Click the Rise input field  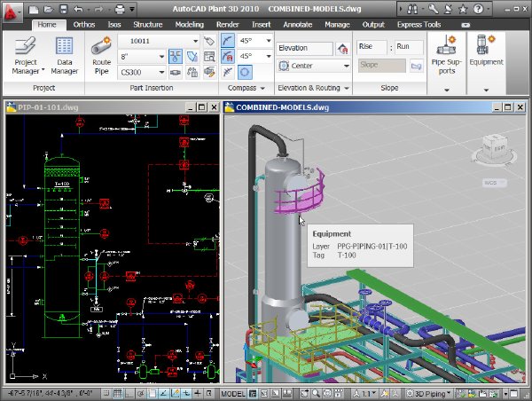click(x=372, y=47)
